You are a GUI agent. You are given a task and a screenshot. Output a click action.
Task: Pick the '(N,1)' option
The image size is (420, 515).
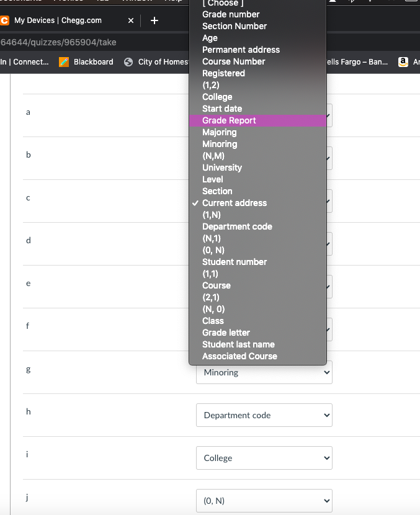click(x=258, y=238)
